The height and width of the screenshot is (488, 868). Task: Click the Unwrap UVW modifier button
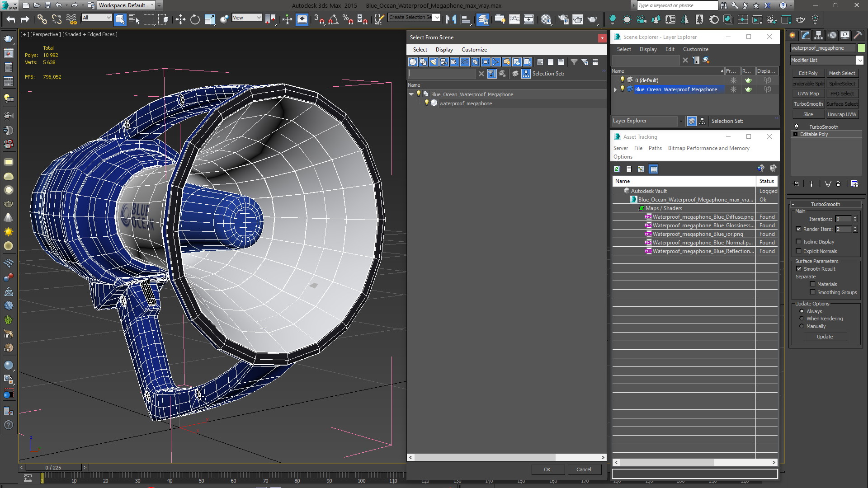pos(842,114)
